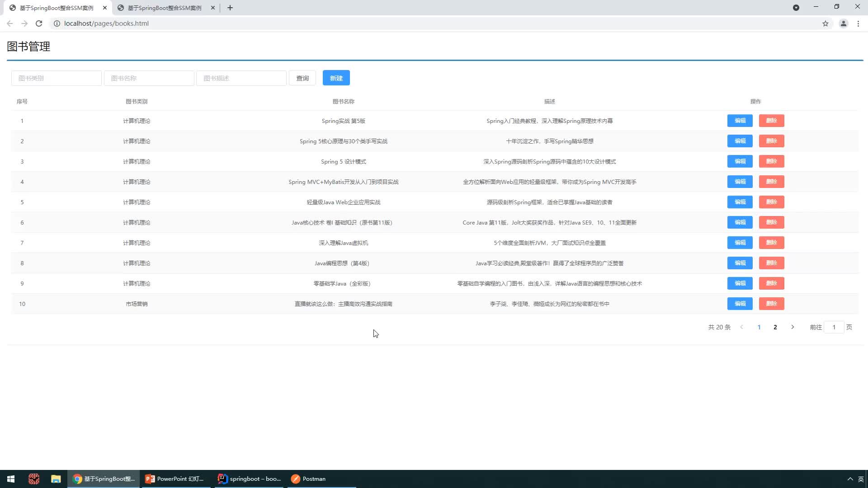Image resolution: width=868 pixels, height=488 pixels.
Task: Delete row 3 Spring 5 设计模式
Action: coord(772,161)
